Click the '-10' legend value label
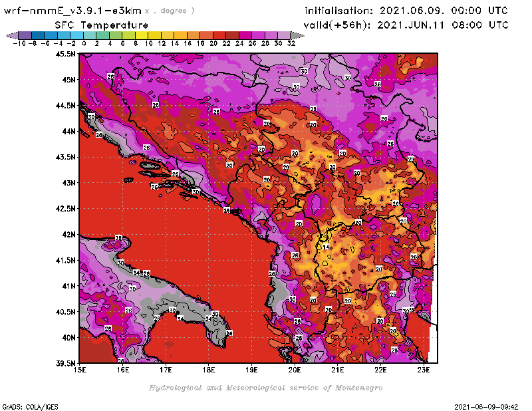The image size is (532, 411). 19,43
